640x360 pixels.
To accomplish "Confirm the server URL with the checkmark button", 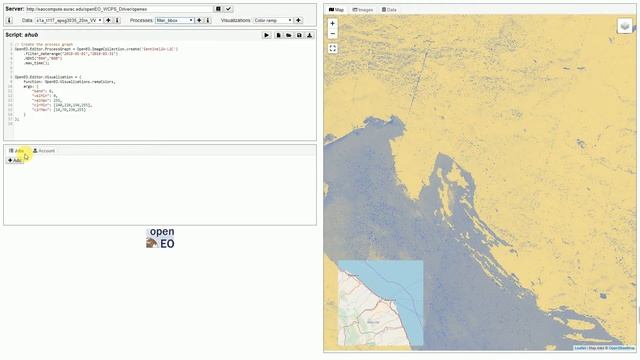I will pyautogui.click(x=229, y=9).
